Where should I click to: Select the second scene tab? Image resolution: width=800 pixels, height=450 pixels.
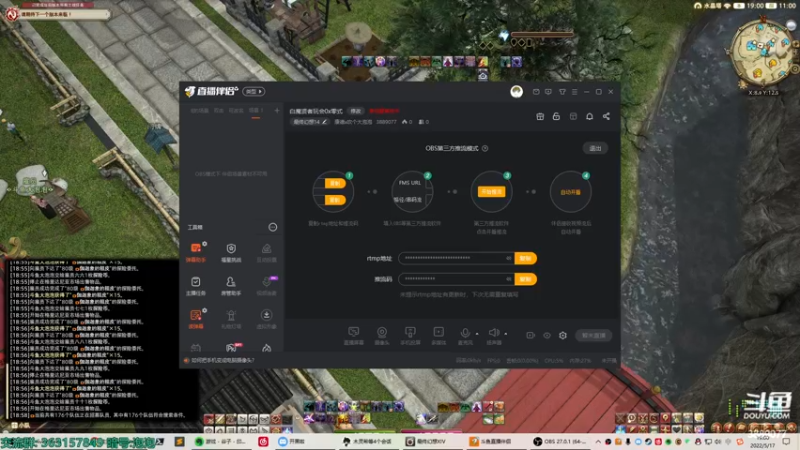pyautogui.click(x=219, y=111)
